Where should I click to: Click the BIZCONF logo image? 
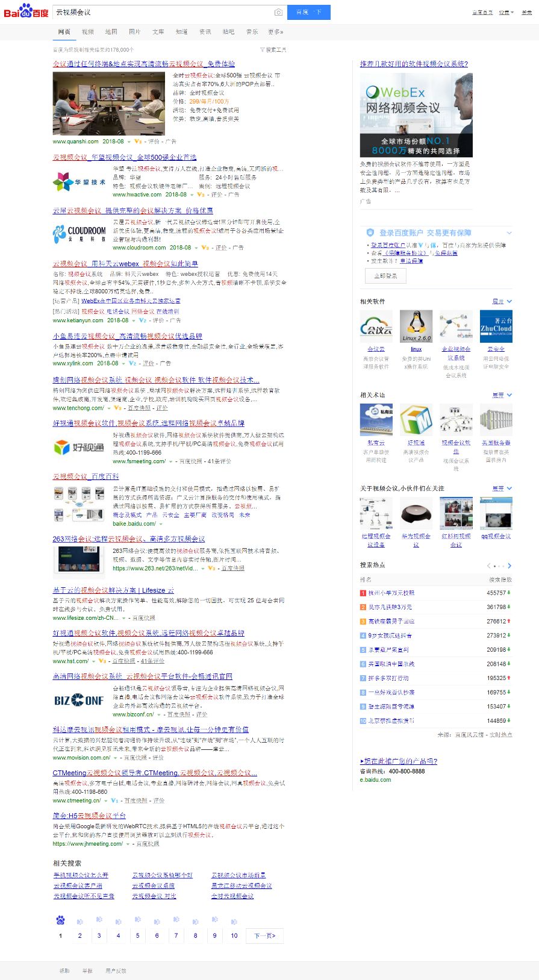point(79,700)
